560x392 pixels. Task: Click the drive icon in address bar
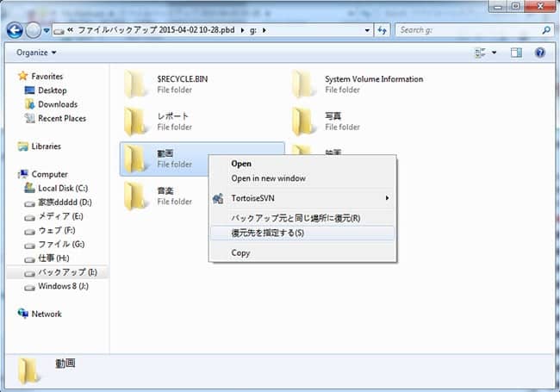59,31
